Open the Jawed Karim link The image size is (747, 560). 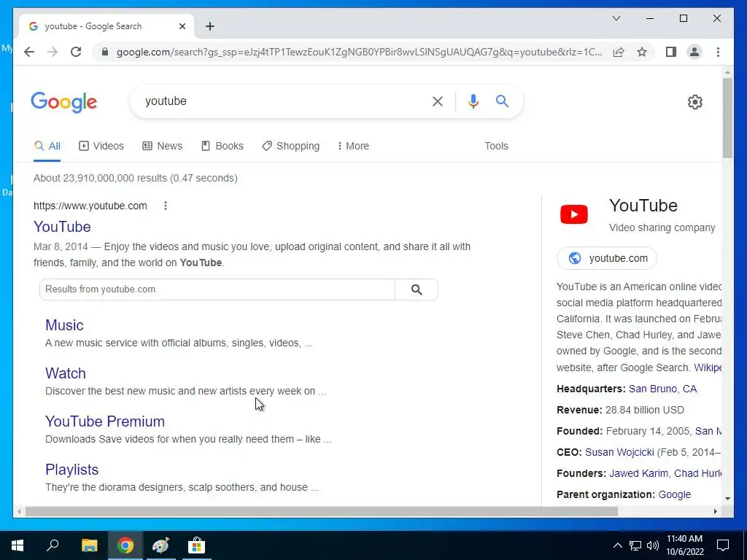click(638, 474)
